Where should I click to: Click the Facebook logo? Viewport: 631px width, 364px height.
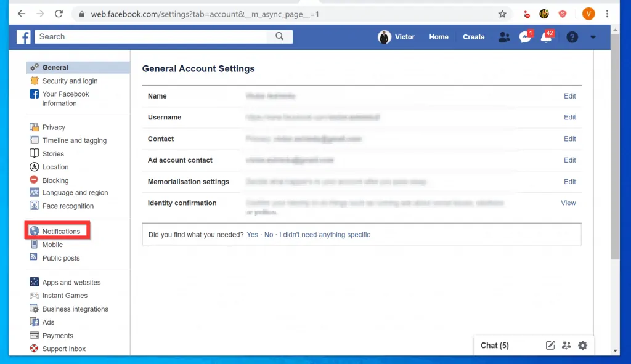pyautogui.click(x=23, y=37)
